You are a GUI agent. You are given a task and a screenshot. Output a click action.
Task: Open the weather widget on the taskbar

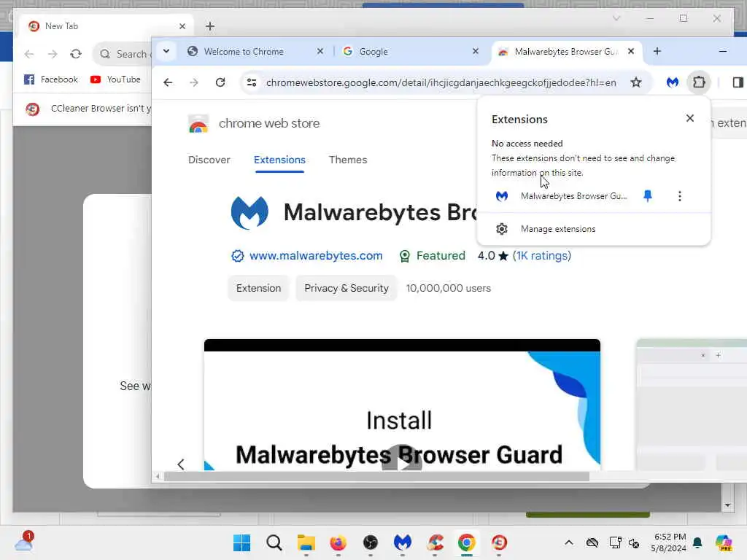coord(24,542)
